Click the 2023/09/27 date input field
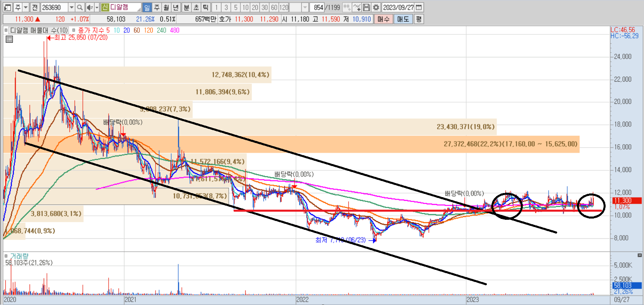This screenshot has width=644, height=305. click(x=398, y=7)
